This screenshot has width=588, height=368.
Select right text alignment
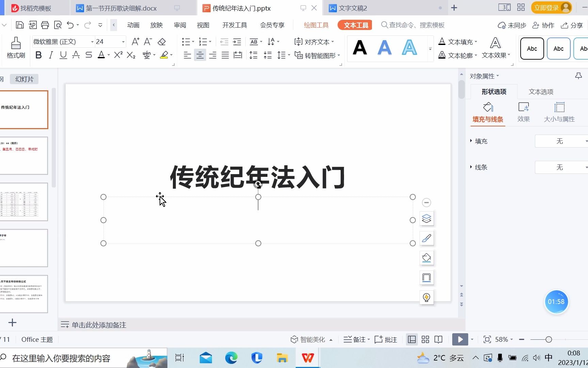pos(213,55)
